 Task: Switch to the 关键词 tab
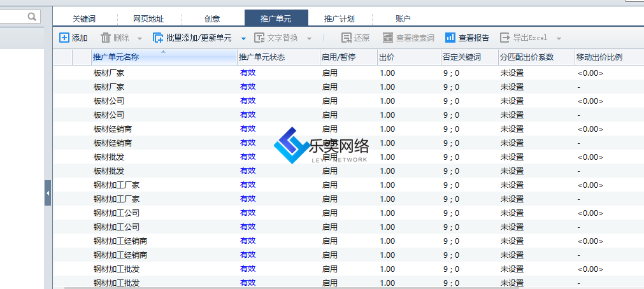[84, 19]
